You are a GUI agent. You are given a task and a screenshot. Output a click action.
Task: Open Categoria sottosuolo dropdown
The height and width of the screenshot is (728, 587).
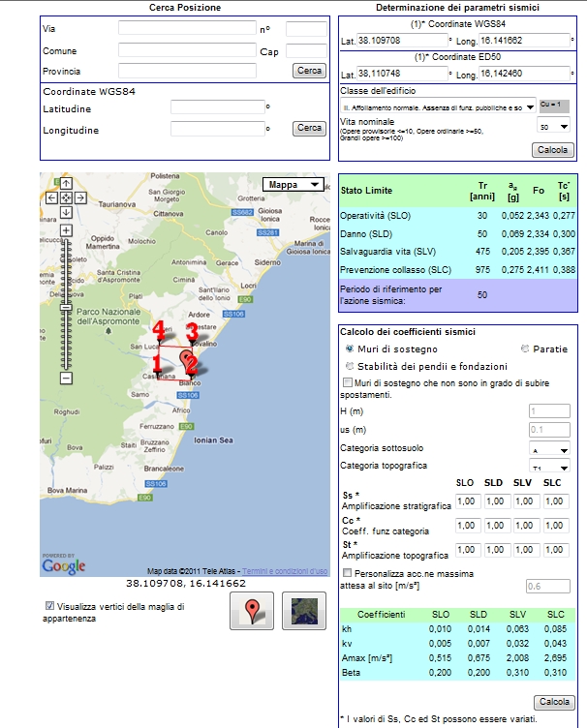[x=549, y=449]
